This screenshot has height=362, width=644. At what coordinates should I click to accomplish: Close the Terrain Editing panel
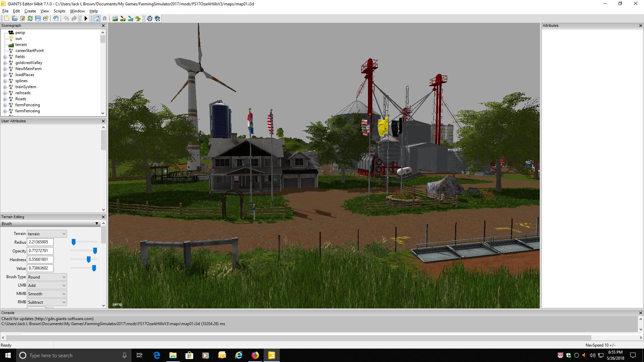103,217
